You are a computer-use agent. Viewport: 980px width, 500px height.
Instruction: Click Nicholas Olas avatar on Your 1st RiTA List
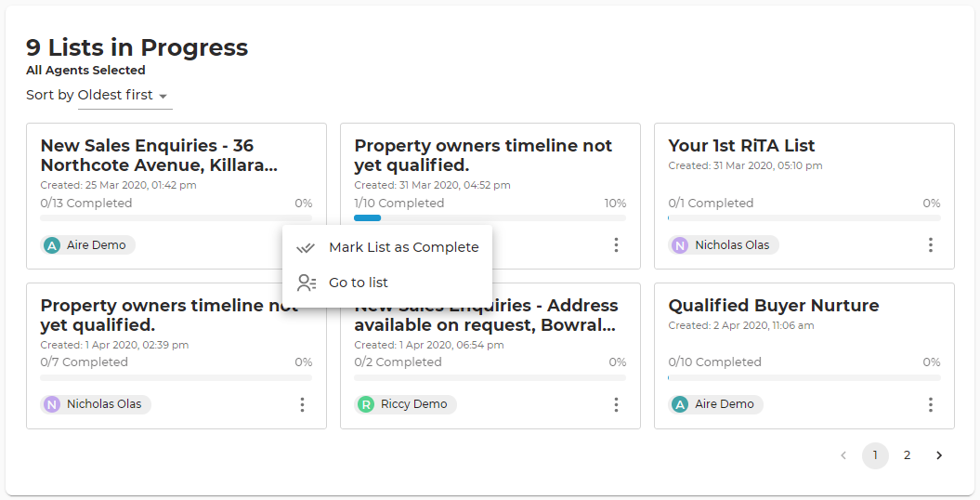[679, 245]
